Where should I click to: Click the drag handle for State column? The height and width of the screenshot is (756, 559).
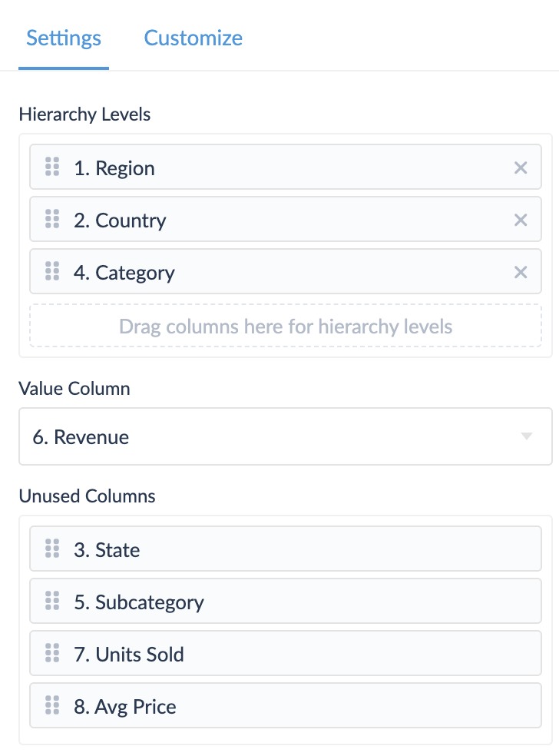click(52, 549)
